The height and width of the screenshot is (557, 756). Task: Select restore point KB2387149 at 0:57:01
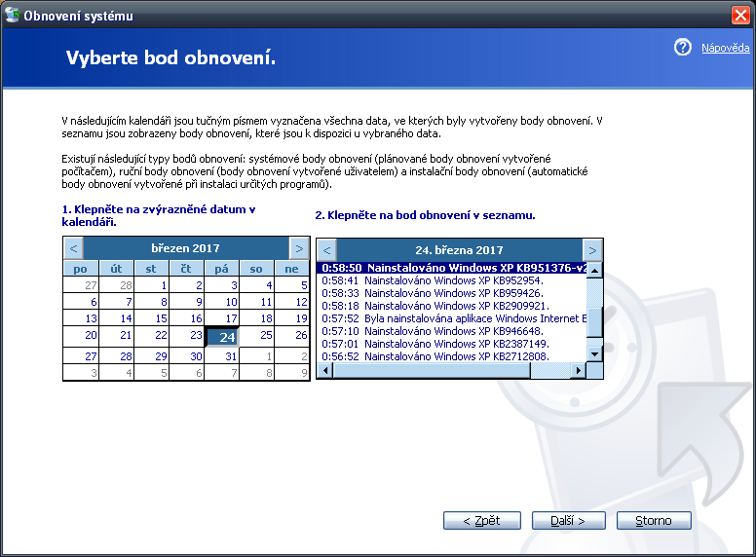pos(452,344)
